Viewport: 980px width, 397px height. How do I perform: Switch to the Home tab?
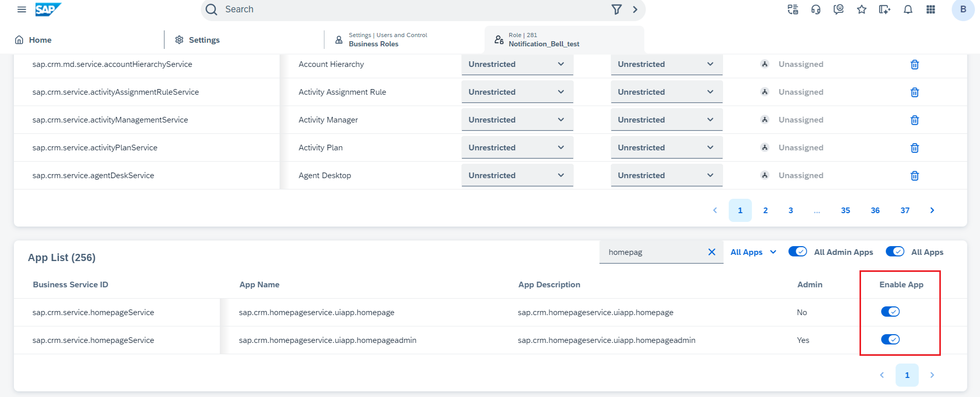click(33, 40)
